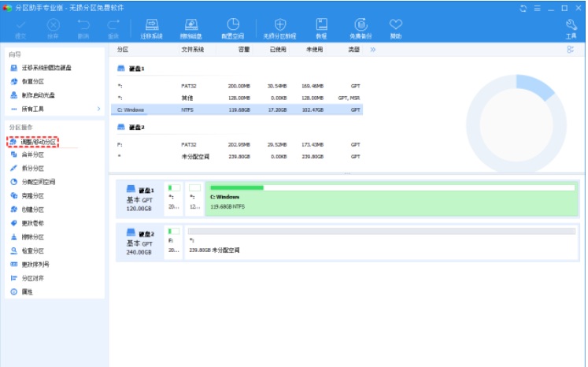Click 检查分区 in the left panel
Image resolution: width=588 pixels, height=367 pixels.
pos(32,250)
